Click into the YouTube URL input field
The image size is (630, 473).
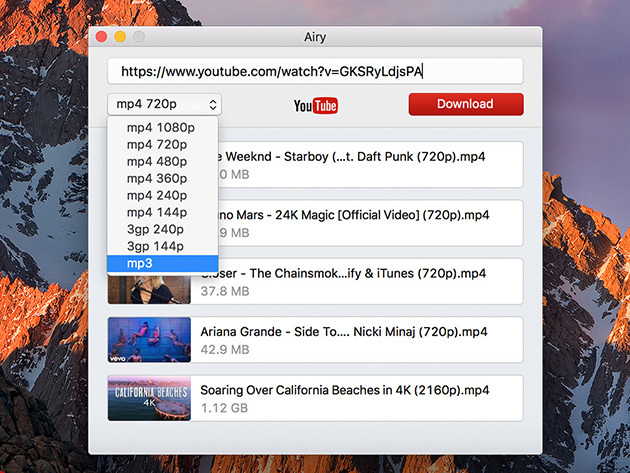[x=315, y=71]
